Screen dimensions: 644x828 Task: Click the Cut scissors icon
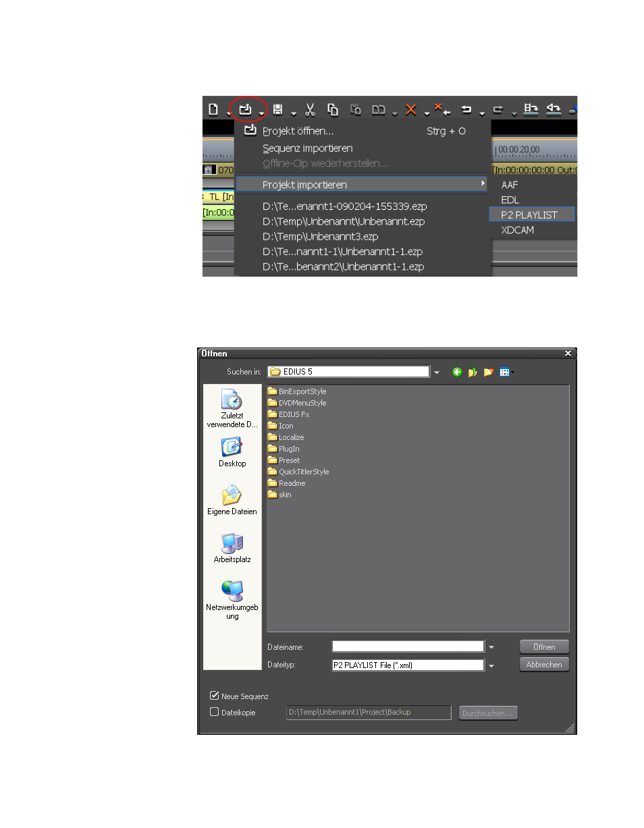tap(311, 109)
